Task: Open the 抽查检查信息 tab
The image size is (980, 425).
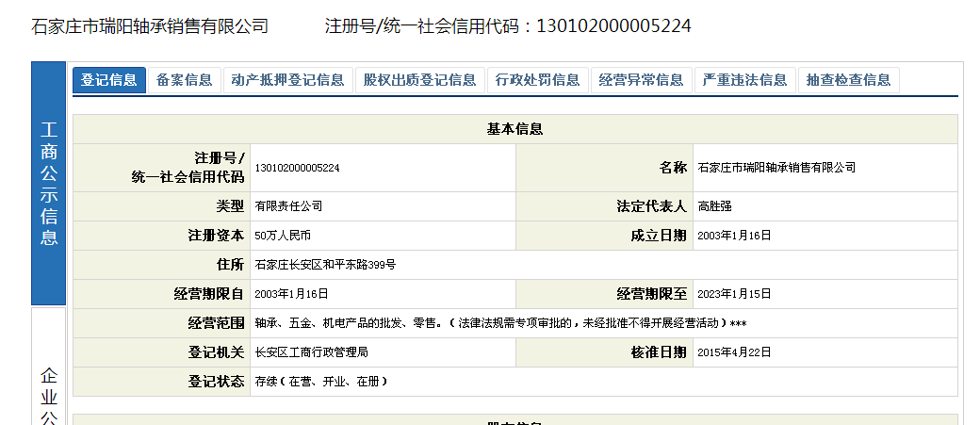Action: pyautogui.click(x=848, y=80)
